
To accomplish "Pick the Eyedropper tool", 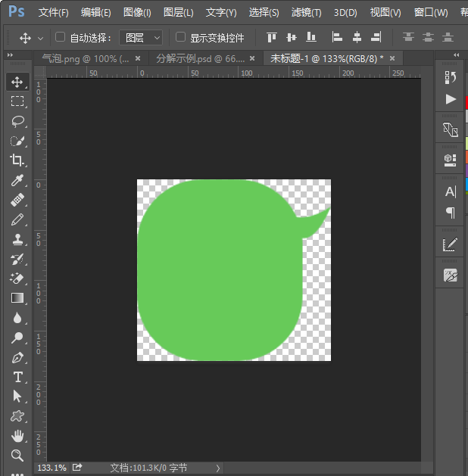I will coord(17,180).
